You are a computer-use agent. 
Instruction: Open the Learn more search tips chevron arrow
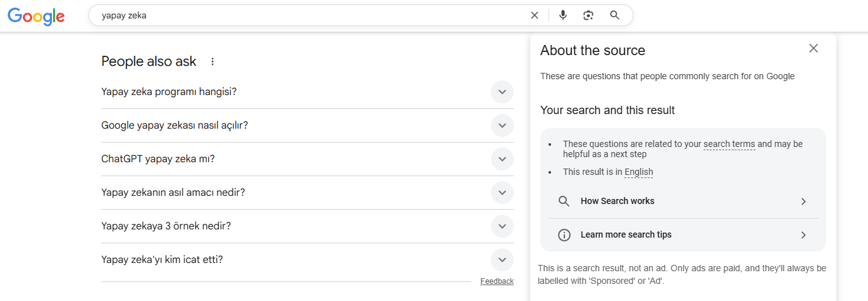803,235
